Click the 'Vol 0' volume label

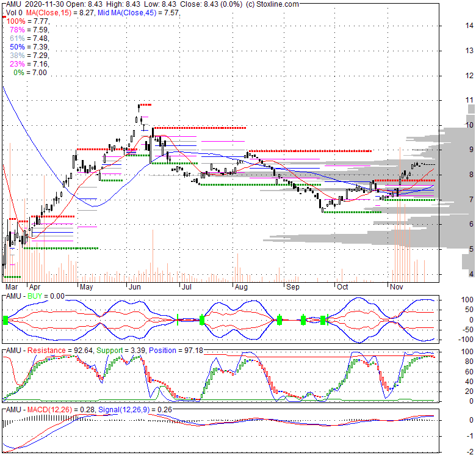[x=14, y=13]
